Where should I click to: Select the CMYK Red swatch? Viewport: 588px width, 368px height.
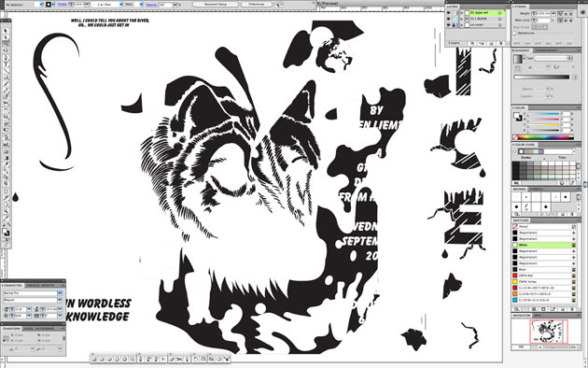[544, 276]
